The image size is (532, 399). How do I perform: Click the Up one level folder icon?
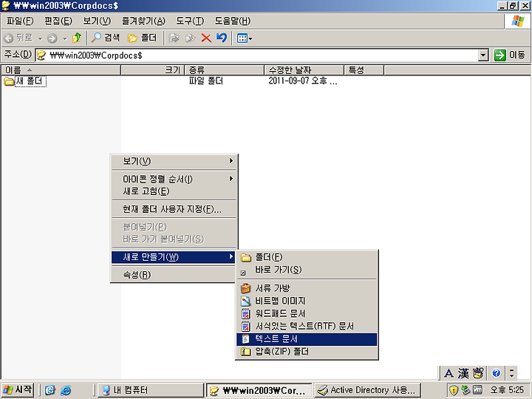77,38
